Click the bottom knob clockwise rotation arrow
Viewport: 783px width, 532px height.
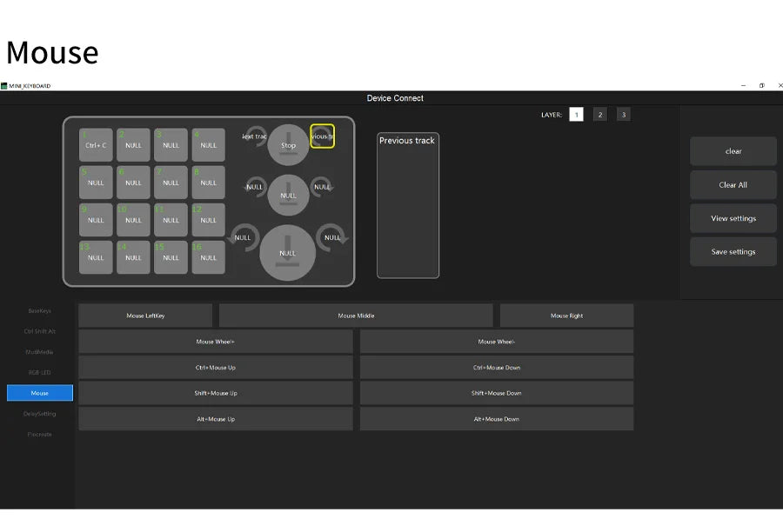click(332, 237)
